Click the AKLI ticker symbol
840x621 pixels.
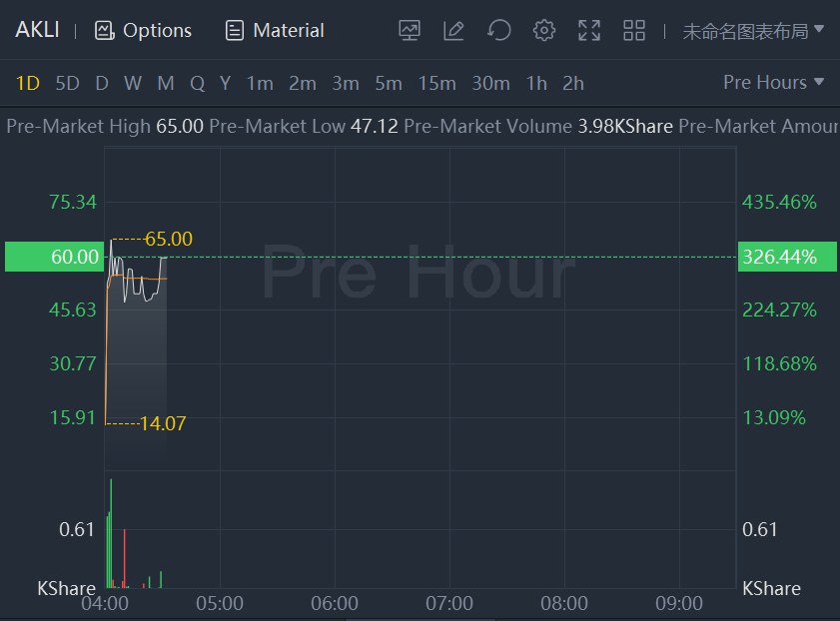37,30
